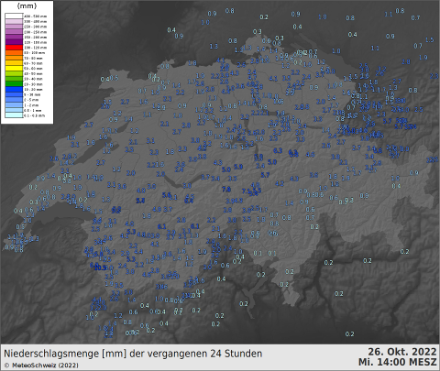Viewport: 440px width, 371px height.
Task: Select the yellow legend color swatch
Action: pyautogui.click(x=14, y=68)
